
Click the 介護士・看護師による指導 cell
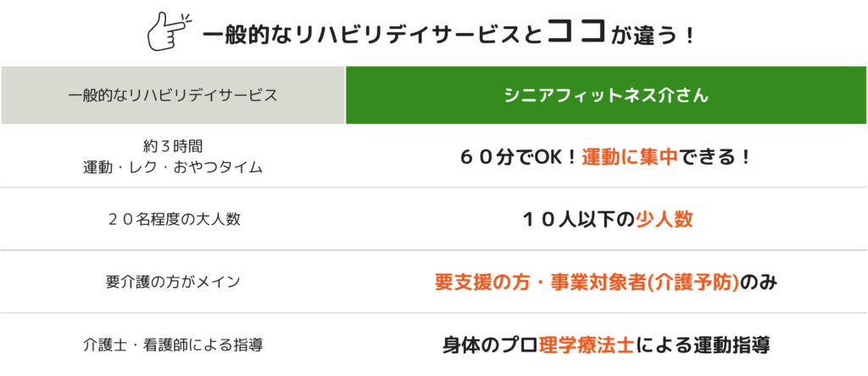[x=173, y=345]
